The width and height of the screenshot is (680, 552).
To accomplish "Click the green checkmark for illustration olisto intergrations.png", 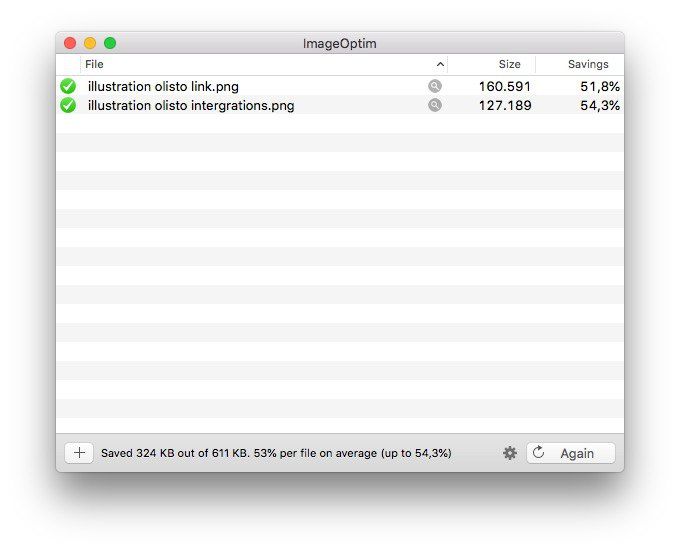I will tap(68, 105).
